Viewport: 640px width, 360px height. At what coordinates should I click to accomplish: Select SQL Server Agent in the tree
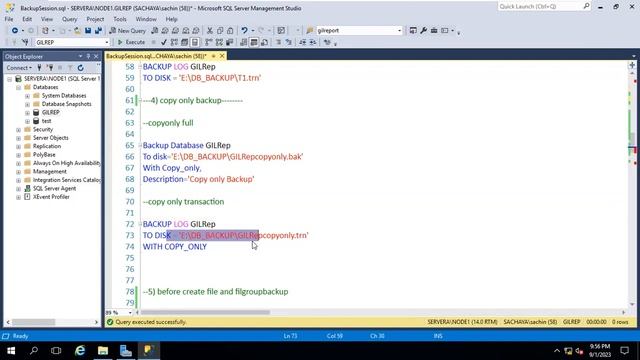(x=54, y=189)
